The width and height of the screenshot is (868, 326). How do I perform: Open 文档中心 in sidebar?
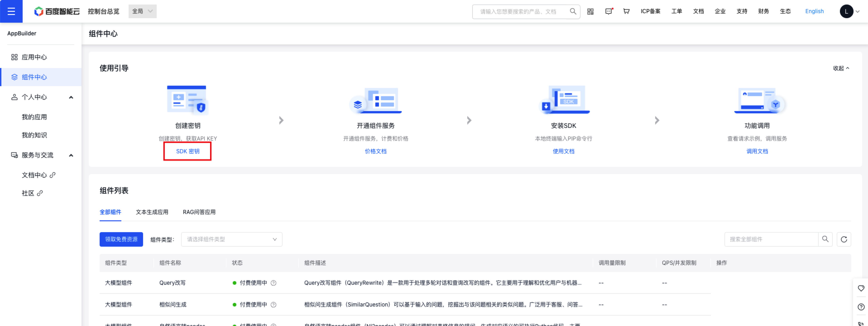34,175
